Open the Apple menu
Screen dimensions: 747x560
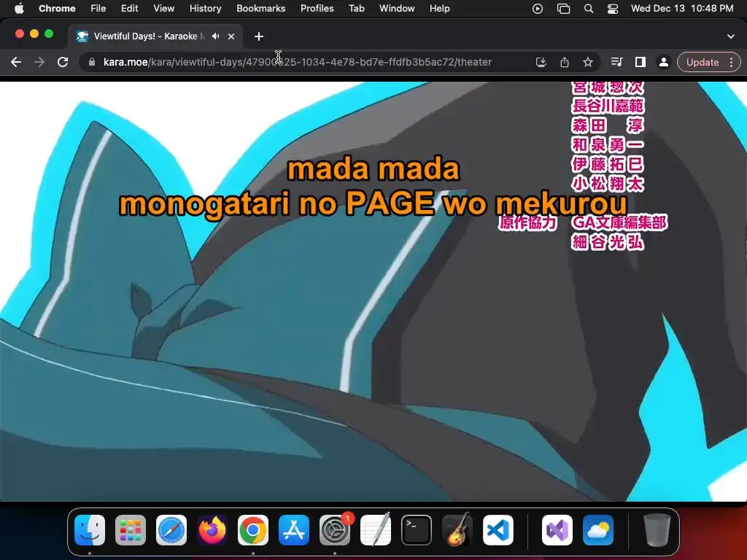pyautogui.click(x=19, y=8)
